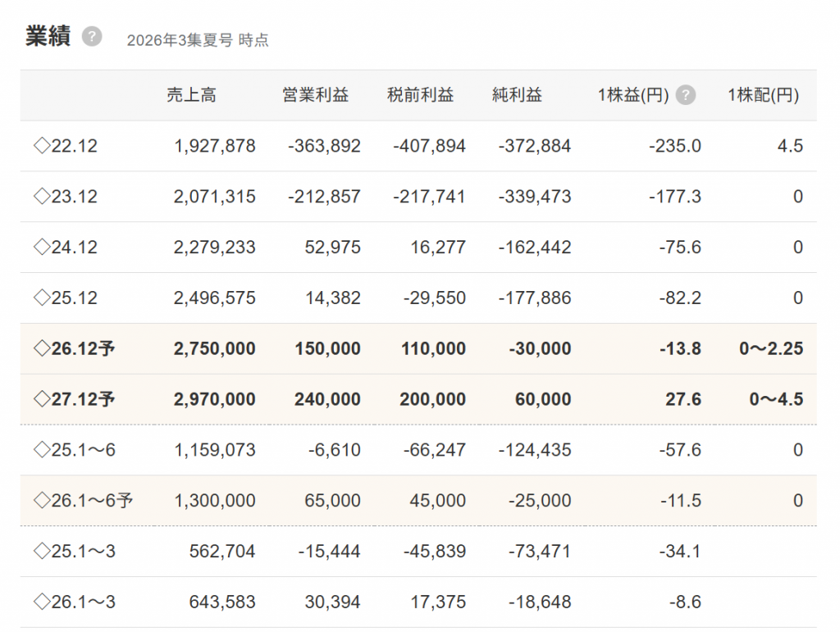Screen dimensions: 840x632
Task: Select operating profit value -6,610
Action: (x=335, y=449)
